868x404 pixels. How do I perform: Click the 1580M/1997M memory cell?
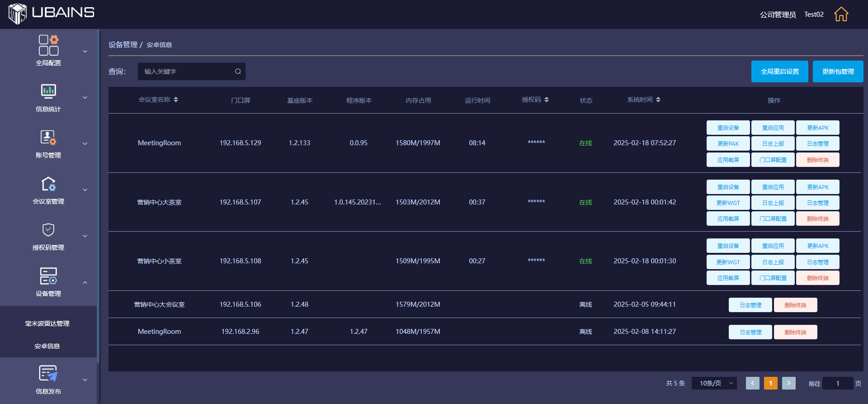[418, 143]
